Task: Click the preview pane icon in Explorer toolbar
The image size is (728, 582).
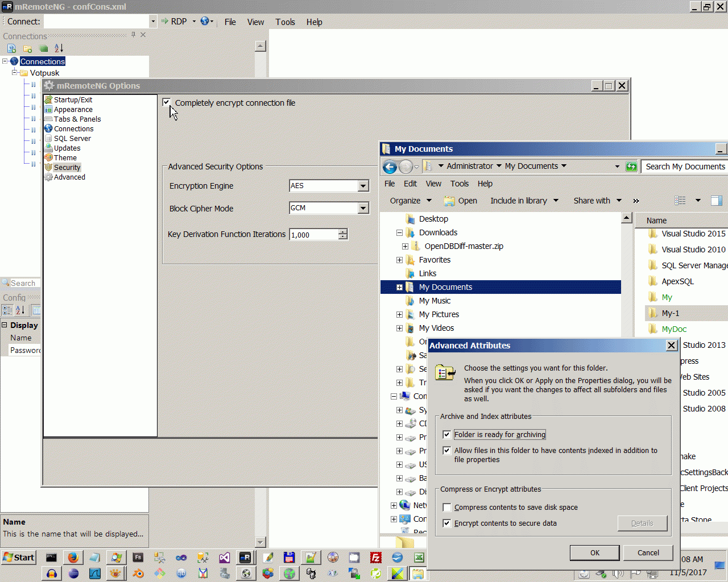Action: [x=717, y=201]
